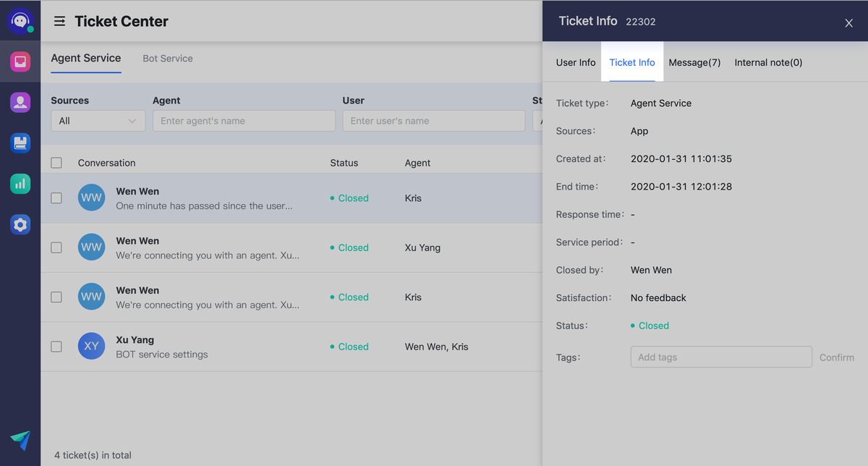Open the blue save/archive sidebar icon
868x466 pixels.
pos(20,143)
